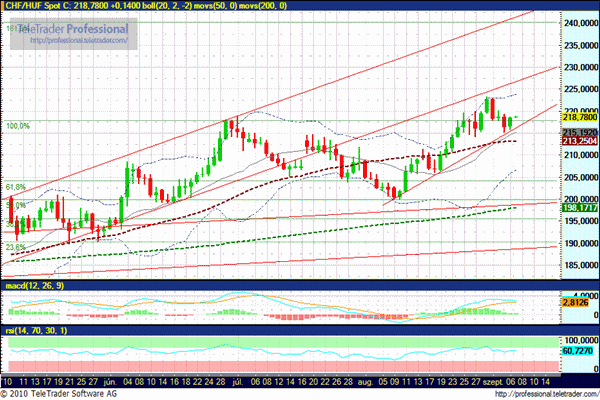The height and width of the screenshot is (400, 600).
Task: Select the macd(12, 26, 9) panel header
Action: [31, 287]
